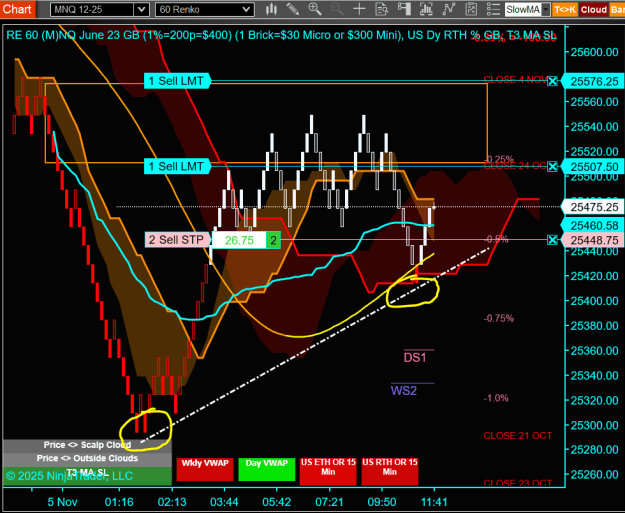
Task: Click the zoom in magnifier icon
Action: [x=315, y=9]
